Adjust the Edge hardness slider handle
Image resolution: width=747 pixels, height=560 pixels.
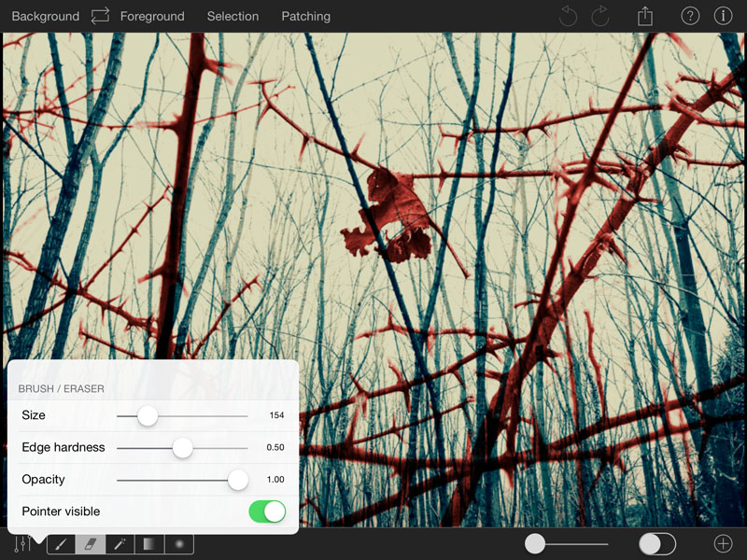click(182, 448)
